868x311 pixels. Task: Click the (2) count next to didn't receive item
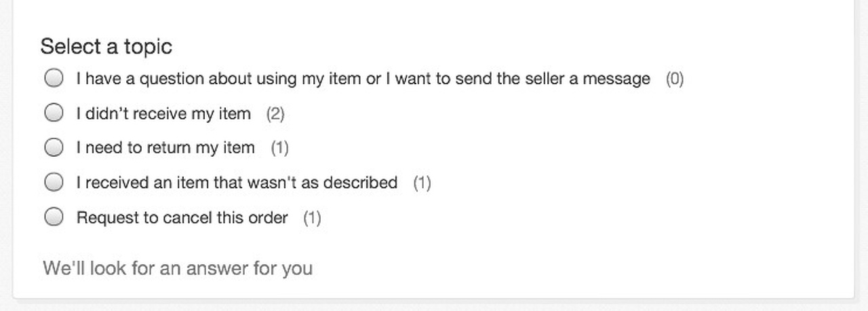pos(275,113)
